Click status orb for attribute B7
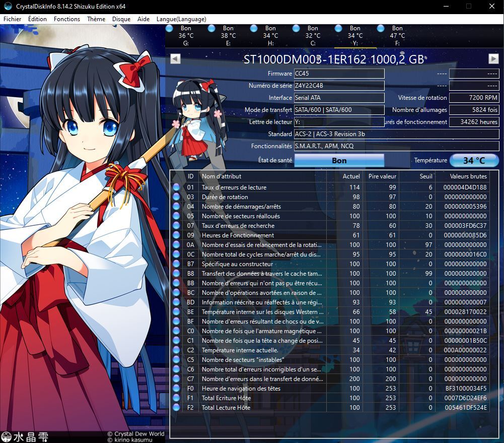 [x=176, y=264]
